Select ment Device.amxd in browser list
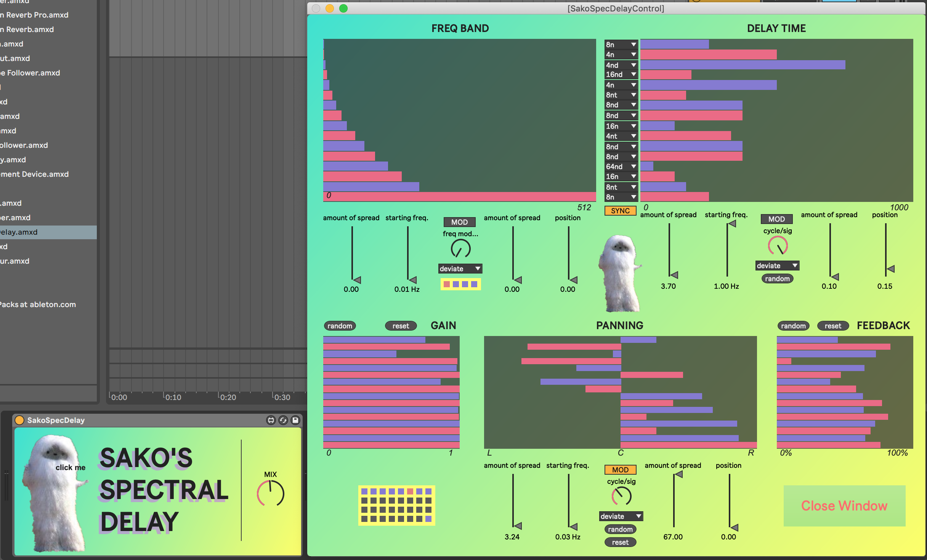Viewport: 927px width, 560px height. pyautogui.click(x=34, y=174)
